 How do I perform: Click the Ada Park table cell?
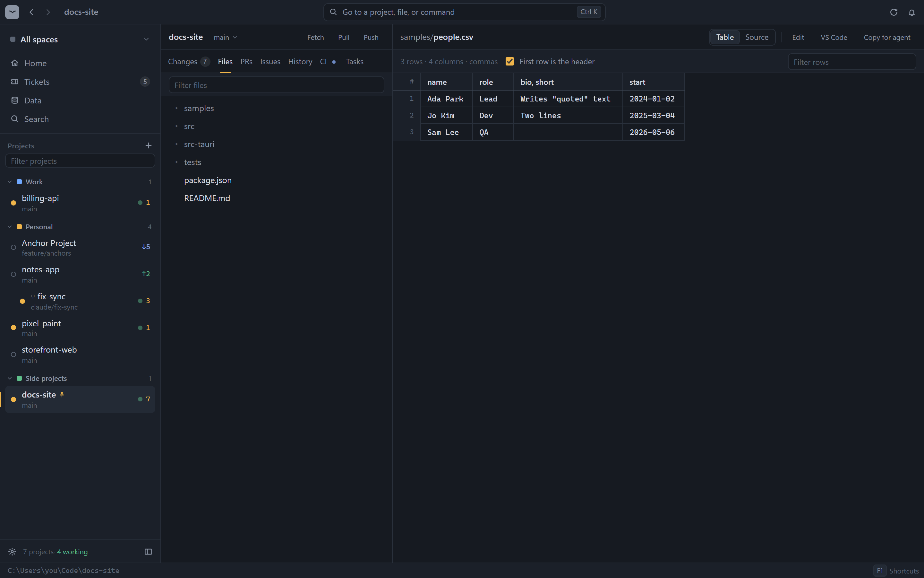coord(446,99)
